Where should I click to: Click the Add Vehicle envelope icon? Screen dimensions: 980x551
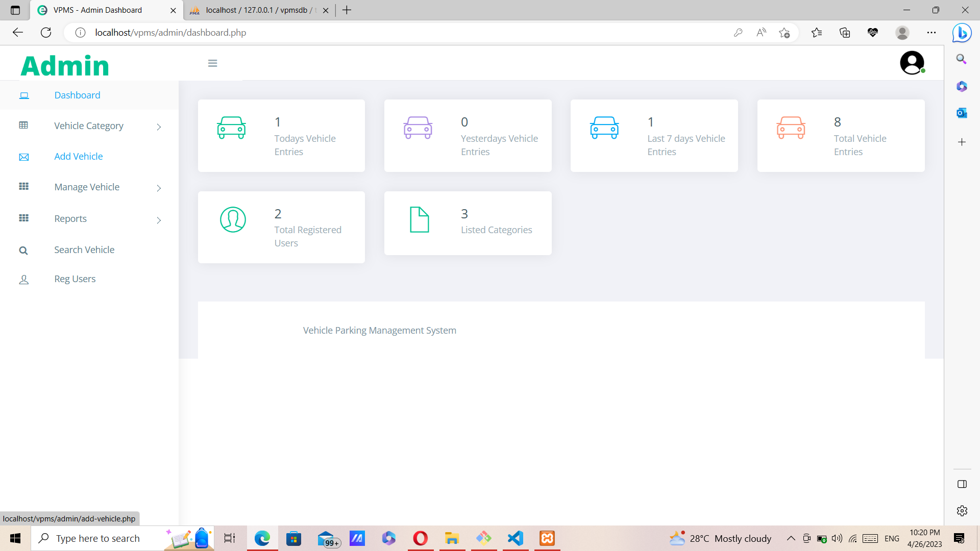coord(23,157)
